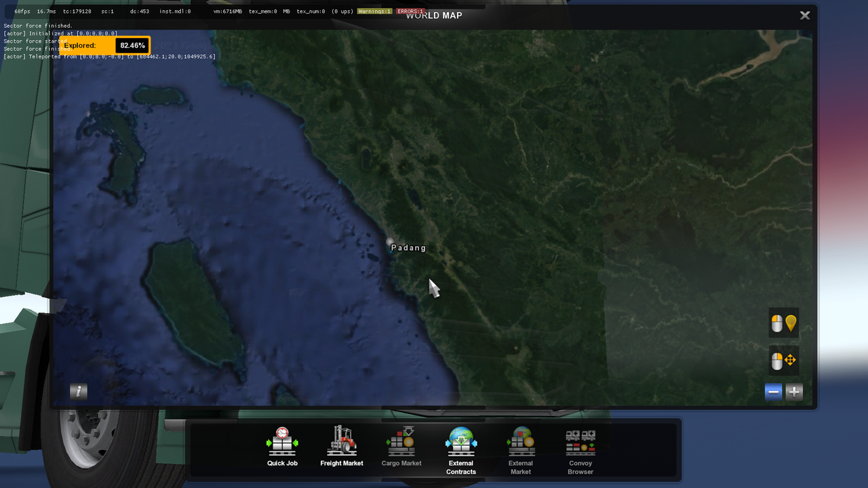Viewport: 868px width, 488px height.
Task: Click the Convoy Browser label
Action: (x=580, y=468)
